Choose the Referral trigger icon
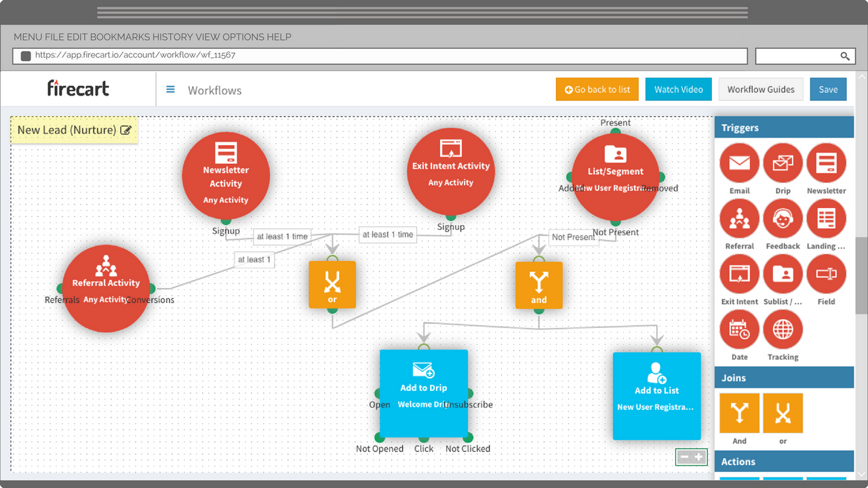This screenshot has height=488, width=868. click(739, 219)
